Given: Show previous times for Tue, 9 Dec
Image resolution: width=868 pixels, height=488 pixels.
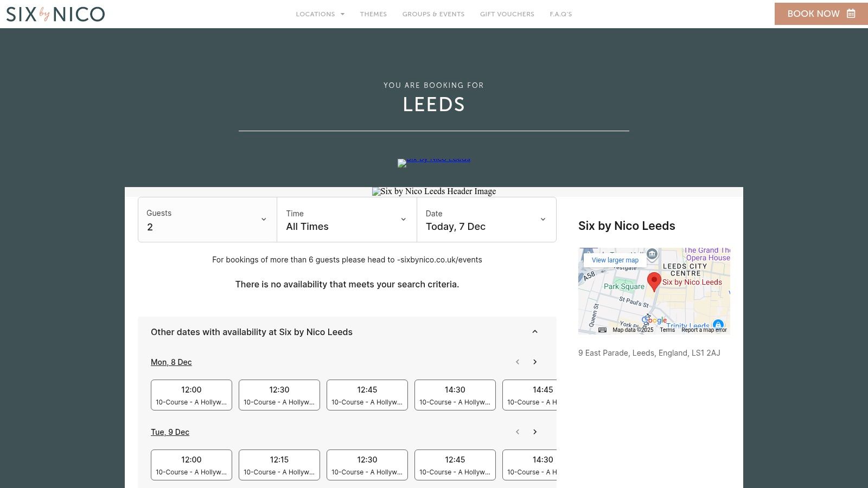Looking at the screenshot, I should coord(518,432).
